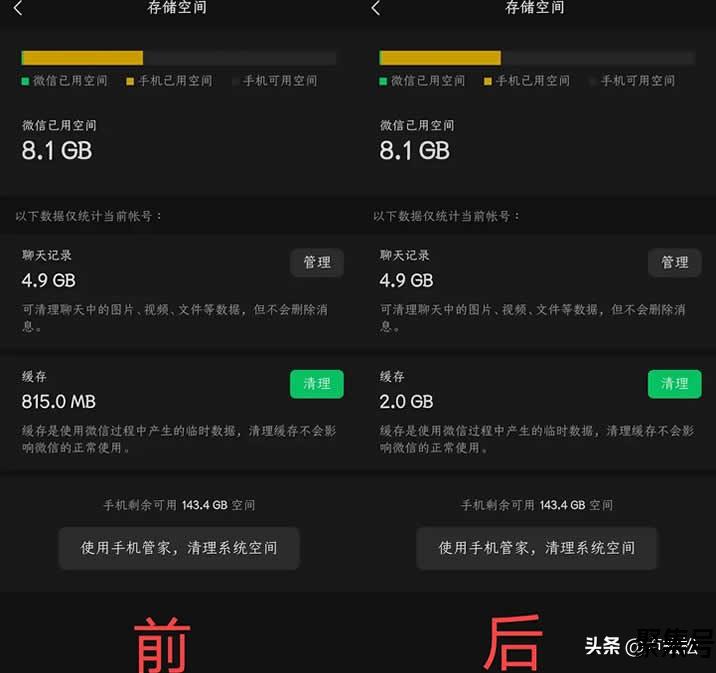Click 聊天记录 heading in right screen
The image size is (716, 673).
pos(405,255)
